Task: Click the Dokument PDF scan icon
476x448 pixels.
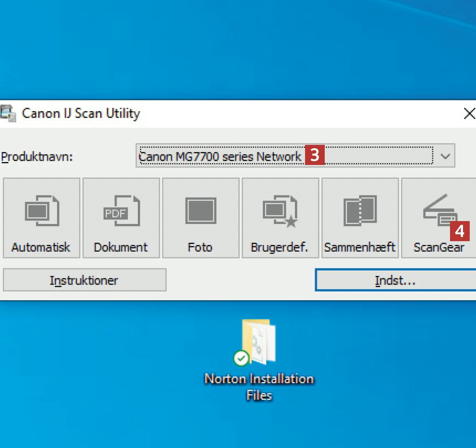Action: coord(121,211)
